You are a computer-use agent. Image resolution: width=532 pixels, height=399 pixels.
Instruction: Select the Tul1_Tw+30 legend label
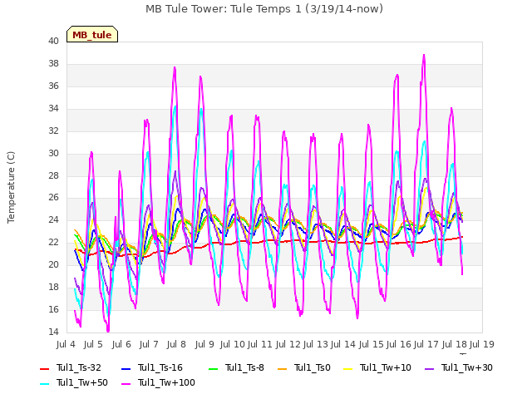[x=467, y=367]
